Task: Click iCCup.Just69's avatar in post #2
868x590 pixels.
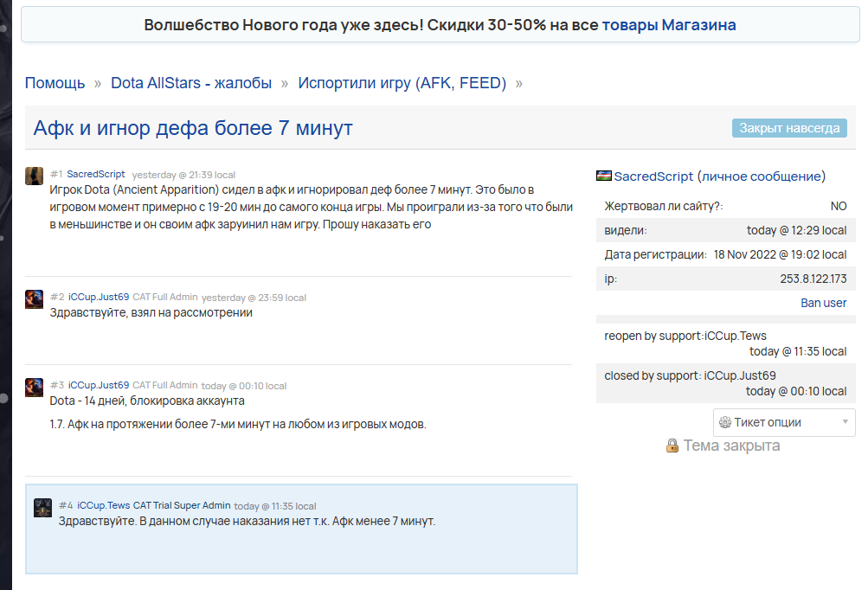Action: (35, 299)
